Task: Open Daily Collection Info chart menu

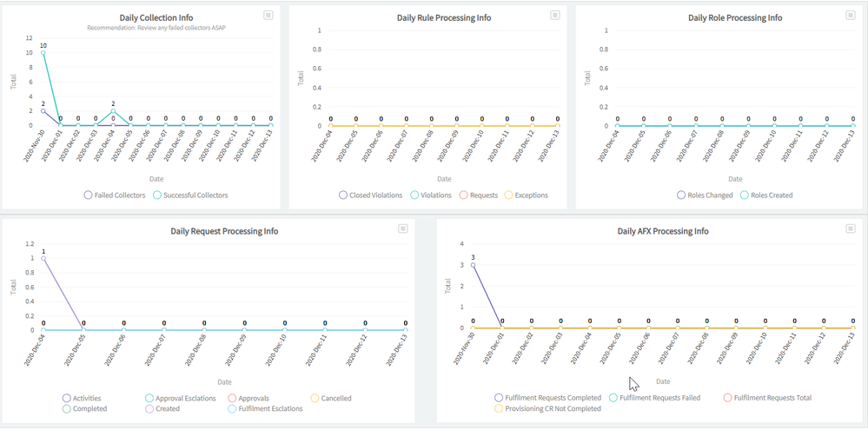Action: 268,16
